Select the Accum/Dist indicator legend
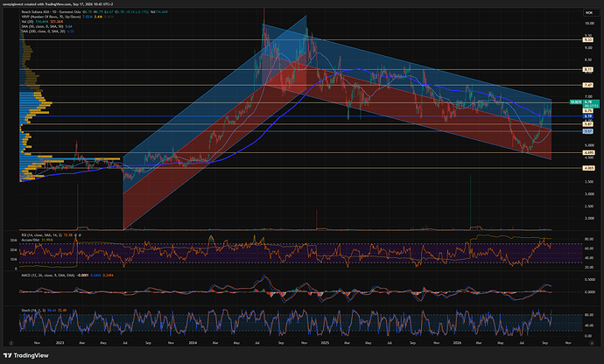Image resolution: width=604 pixels, height=364 pixels. point(31,240)
